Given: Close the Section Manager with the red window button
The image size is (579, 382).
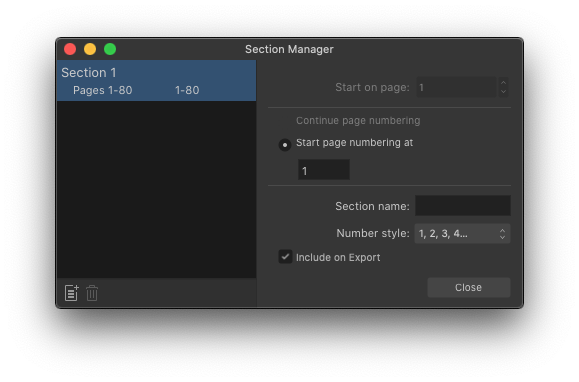Looking at the screenshot, I should (x=70, y=49).
